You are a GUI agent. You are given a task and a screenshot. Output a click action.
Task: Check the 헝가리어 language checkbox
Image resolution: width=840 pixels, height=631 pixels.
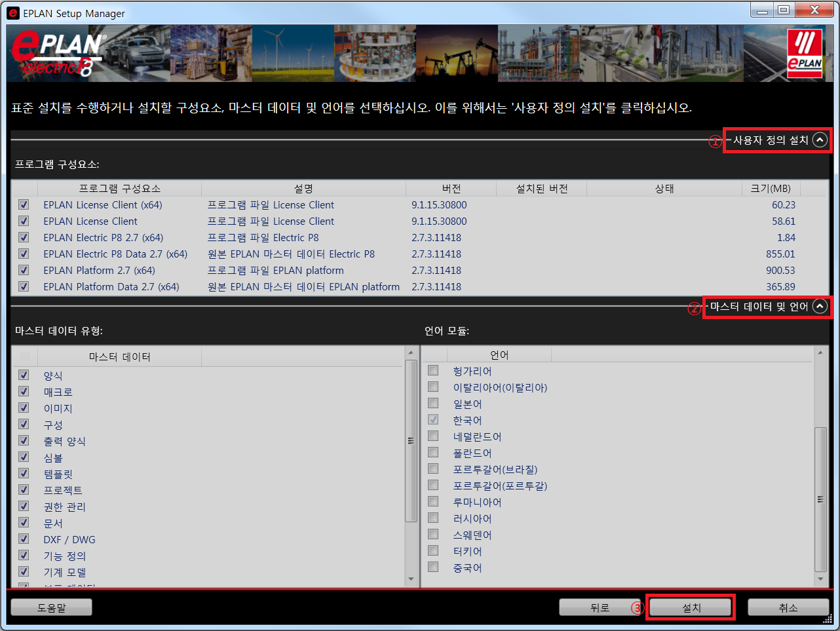(433, 370)
